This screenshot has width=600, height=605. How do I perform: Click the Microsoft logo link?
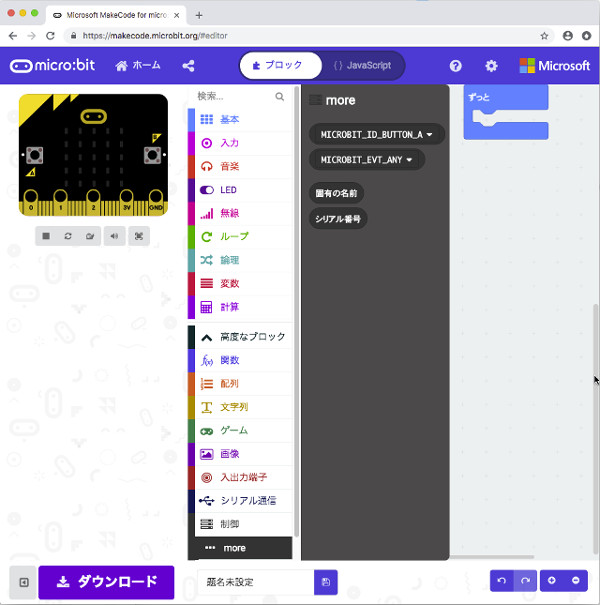555,66
